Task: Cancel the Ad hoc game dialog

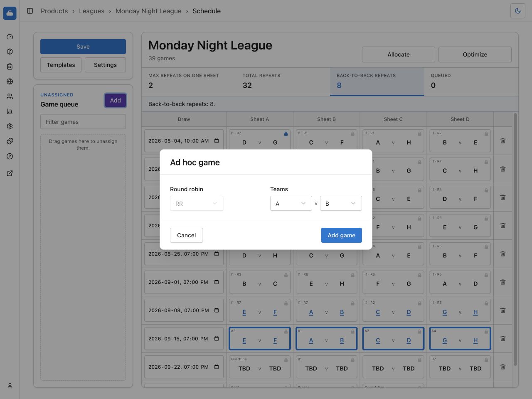Action: coord(186,235)
